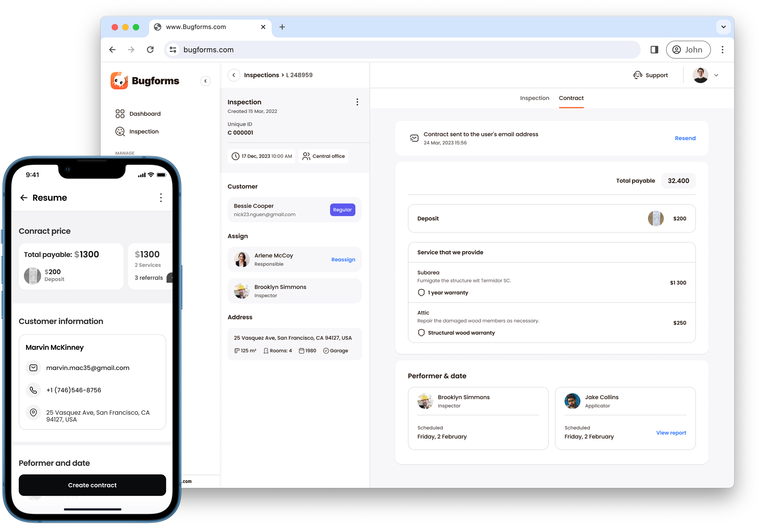
Task: Expand user account dropdown chevron
Action: point(716,76)
